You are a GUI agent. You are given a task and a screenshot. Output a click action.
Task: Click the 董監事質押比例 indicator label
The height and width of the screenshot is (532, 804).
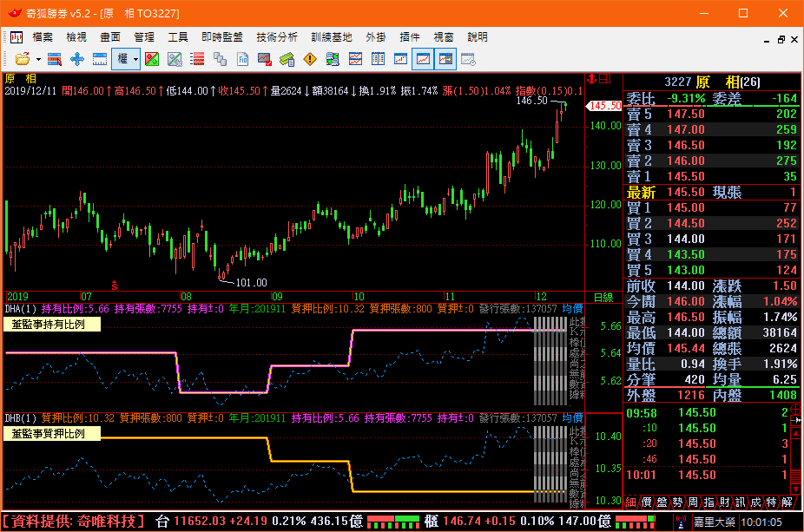pyautogui.click(x=52, y=434)
